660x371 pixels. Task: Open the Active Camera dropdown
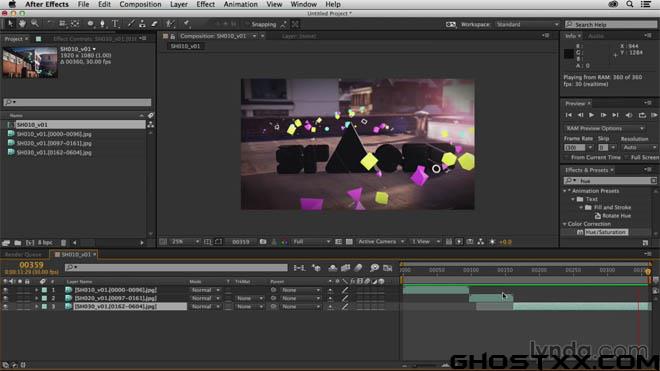381,242
